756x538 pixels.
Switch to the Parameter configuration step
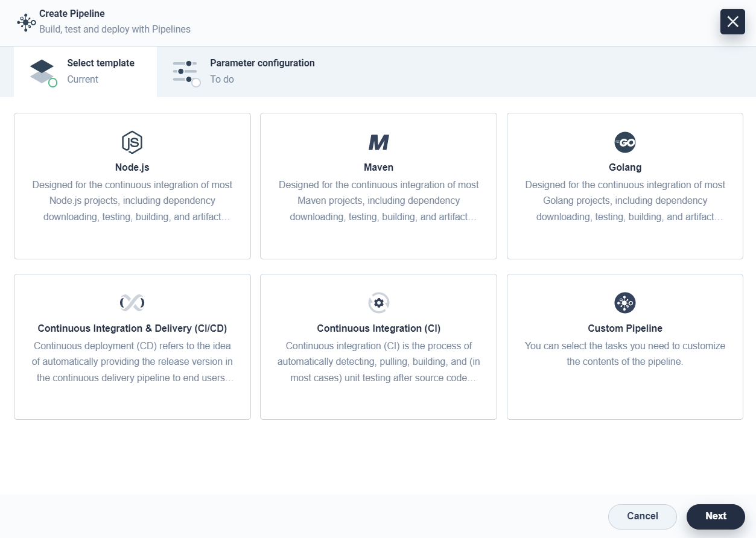pos(262,71)
